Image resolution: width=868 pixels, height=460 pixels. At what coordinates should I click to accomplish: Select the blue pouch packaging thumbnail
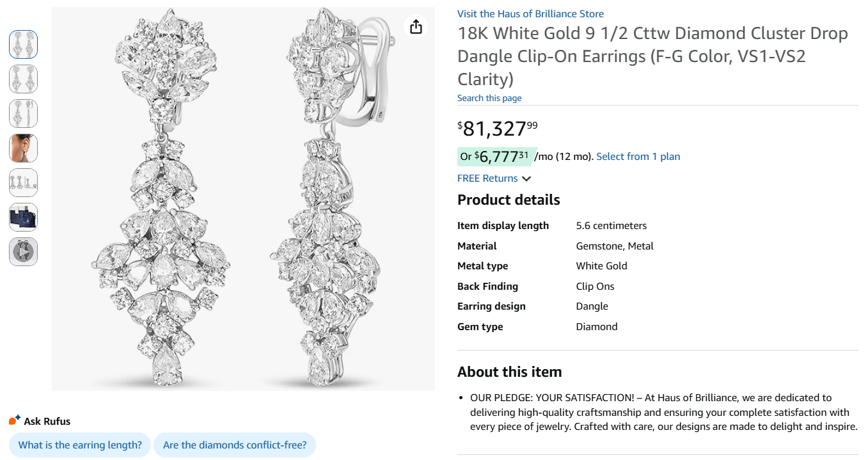tap(23, 217)
